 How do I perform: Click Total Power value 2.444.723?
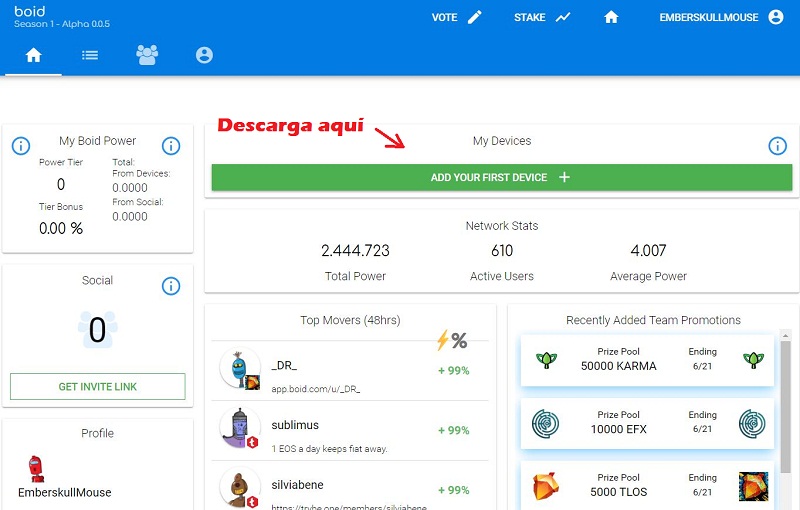[355, 250]
